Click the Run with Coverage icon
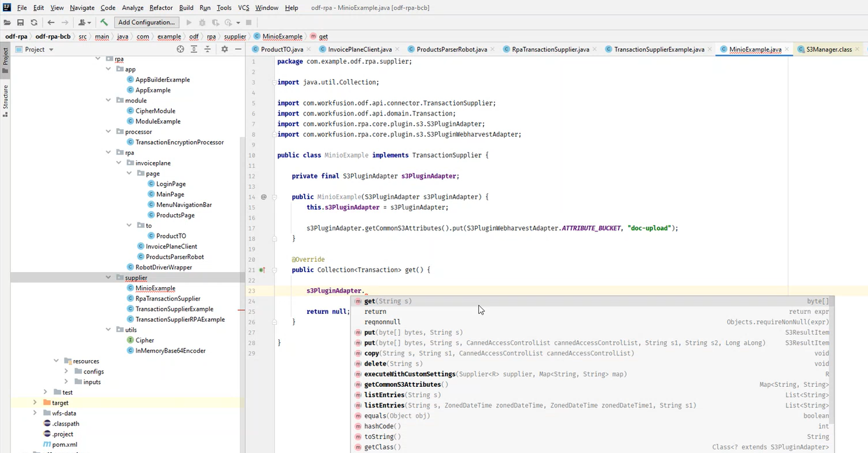 pyautogui.click(x=215, y=22)
